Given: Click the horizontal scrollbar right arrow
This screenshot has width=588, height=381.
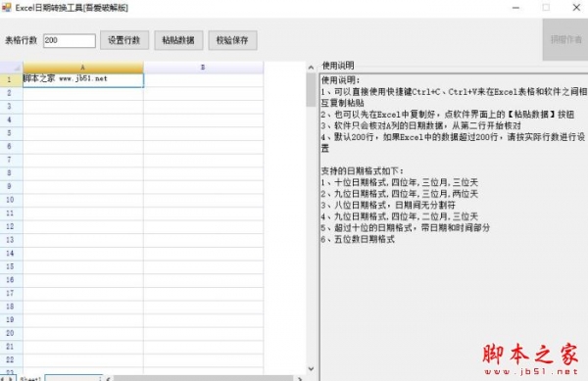Looking at the screenshot, I should click(300, 379).
